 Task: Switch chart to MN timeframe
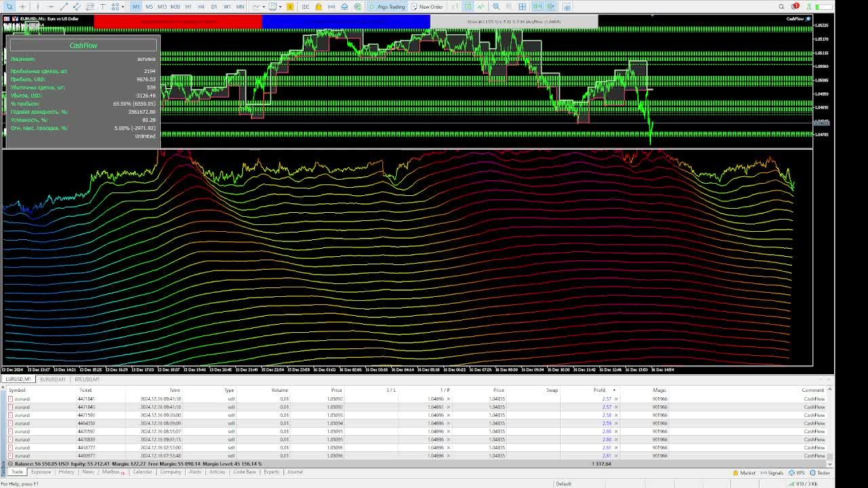click(x=240, y=7)
